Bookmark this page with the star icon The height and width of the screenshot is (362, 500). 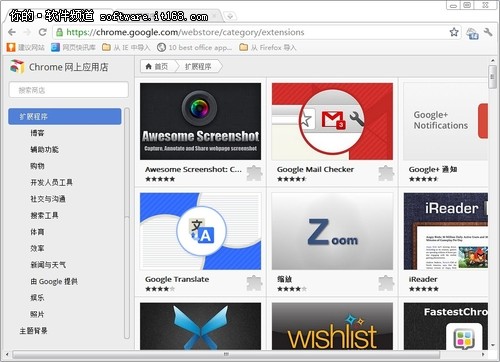(454, 32)
